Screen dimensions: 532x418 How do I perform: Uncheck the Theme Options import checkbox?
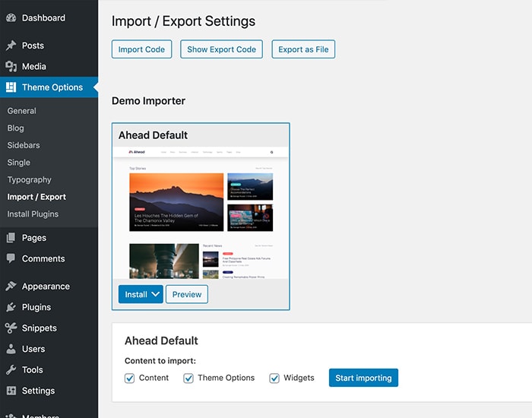pyautogui.click(x=188, y=378)
